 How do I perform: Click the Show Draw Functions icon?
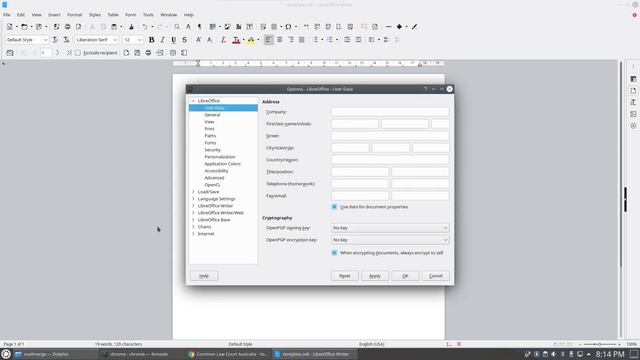(414, 27)
